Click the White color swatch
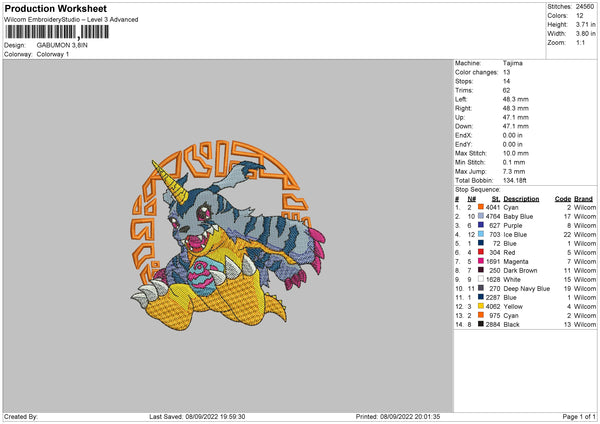The image size is (600, 424). (481, 279)
